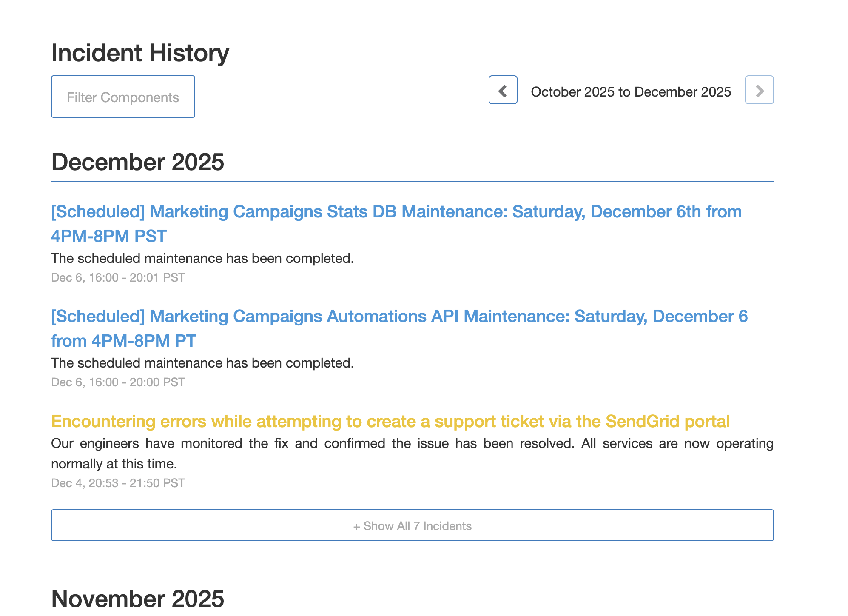The image size is (848, 616).
Task: Click the plus icon before Show All
Action: coord(356,527)
